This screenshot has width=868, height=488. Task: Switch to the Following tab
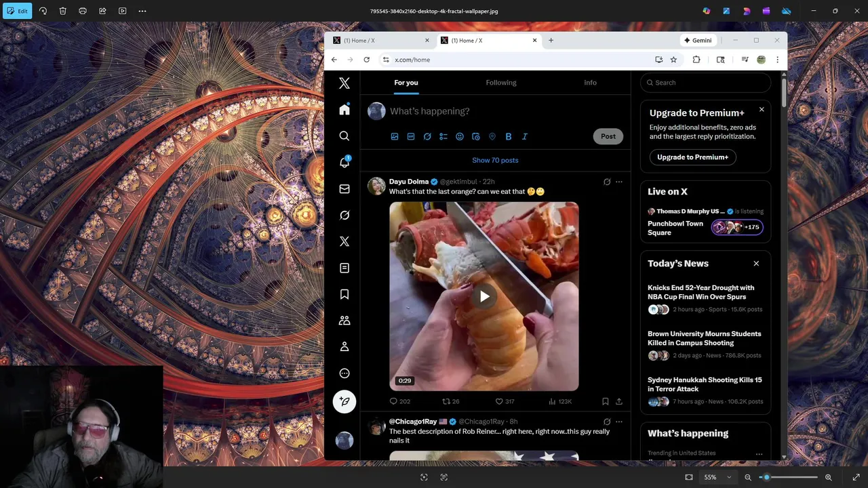tap(501, 83)
